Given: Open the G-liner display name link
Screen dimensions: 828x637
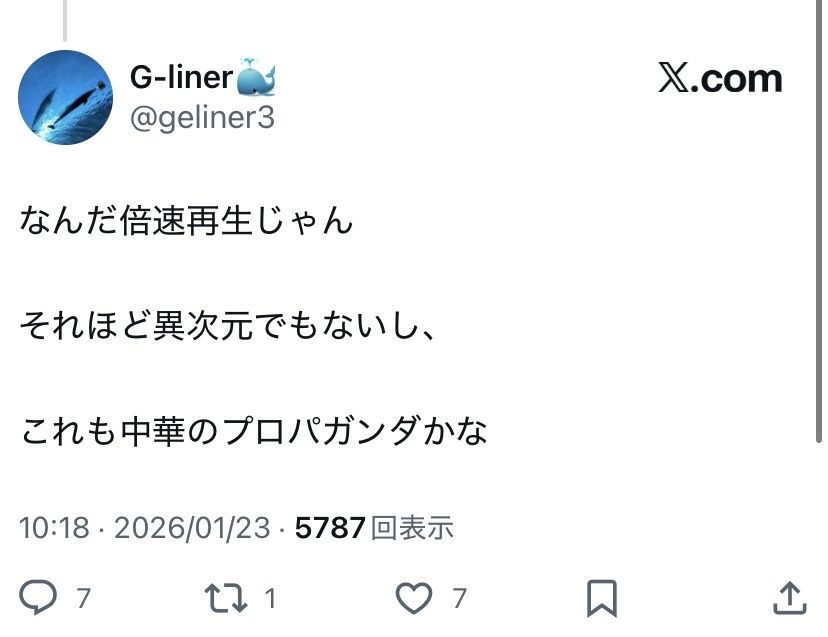Looking at the screenshot, I should tap(181, 76).
